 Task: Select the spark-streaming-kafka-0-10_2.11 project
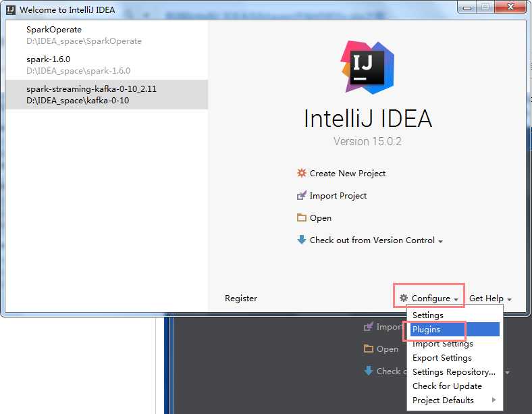(x=107, y=95)
